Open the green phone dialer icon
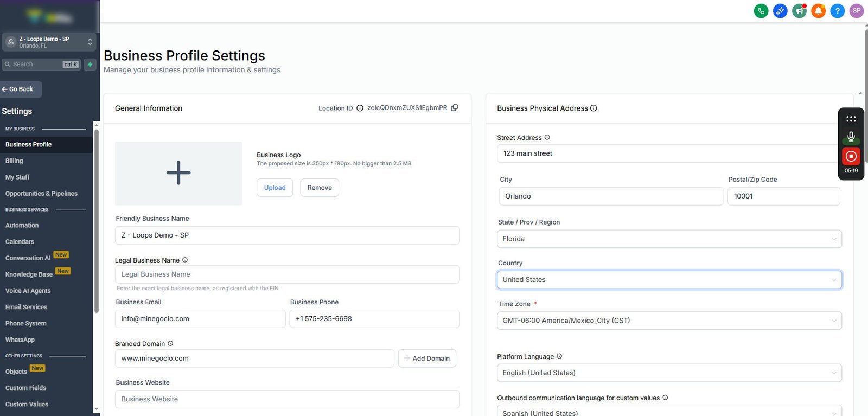The image size is (868, 416). point(761,10)
